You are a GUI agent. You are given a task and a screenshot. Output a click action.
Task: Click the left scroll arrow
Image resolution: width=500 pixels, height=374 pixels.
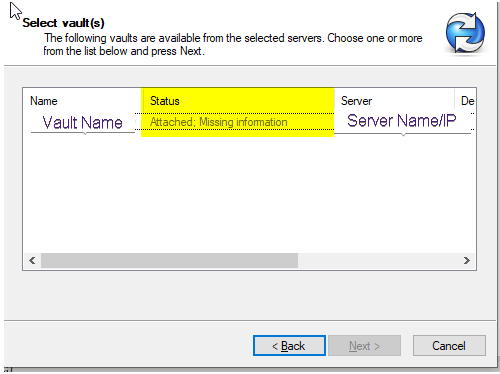[x=32, y=260]
